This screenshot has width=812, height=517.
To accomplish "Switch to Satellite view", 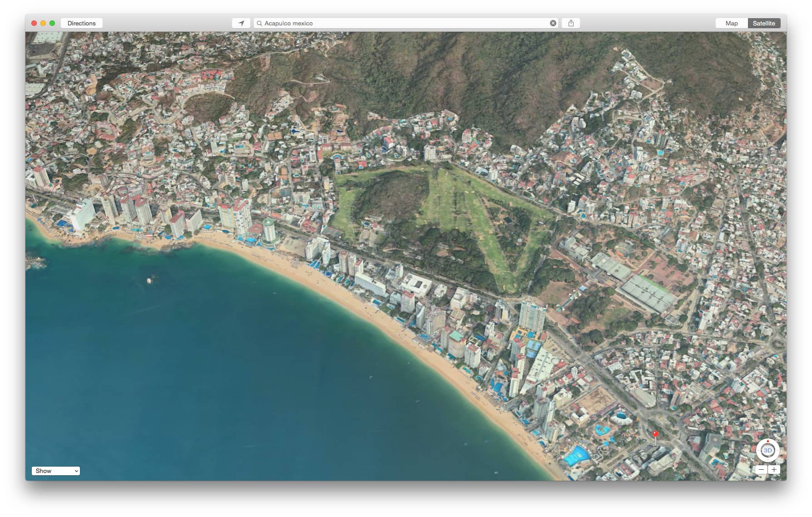I will tap(764, 23).
